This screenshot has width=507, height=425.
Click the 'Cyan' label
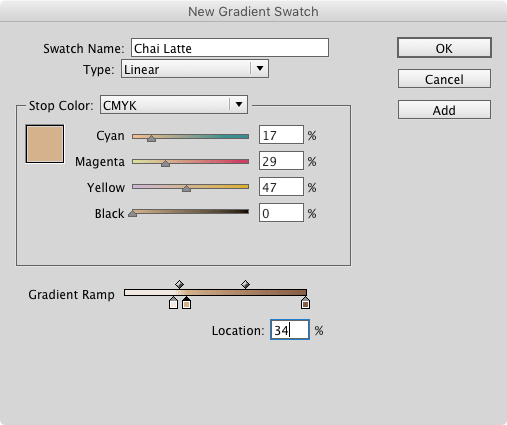[110, 136]
